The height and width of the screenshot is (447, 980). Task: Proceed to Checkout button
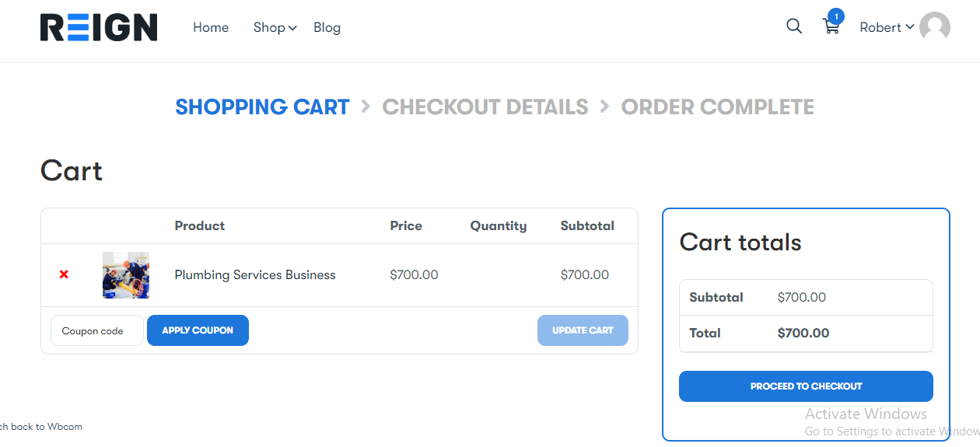tap(806, 386)
